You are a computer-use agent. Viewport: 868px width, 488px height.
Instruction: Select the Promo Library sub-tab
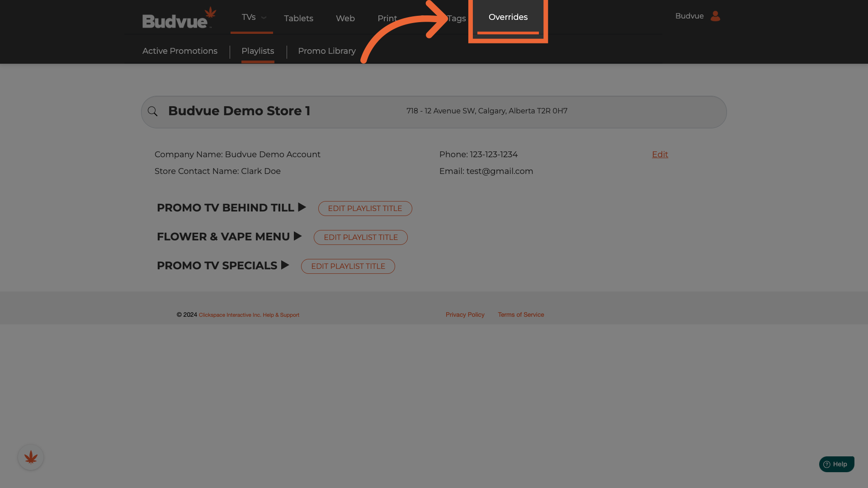(326, 51)
